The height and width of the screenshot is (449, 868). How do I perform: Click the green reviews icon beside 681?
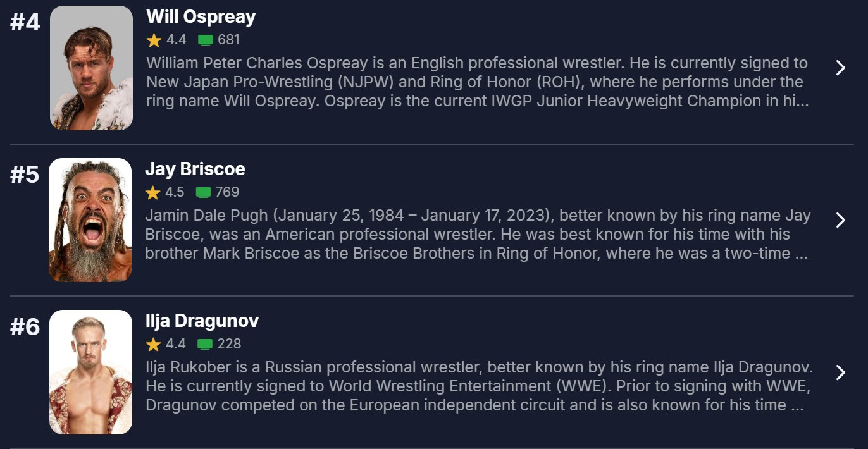pyautogui.click(x=205, y=40)
